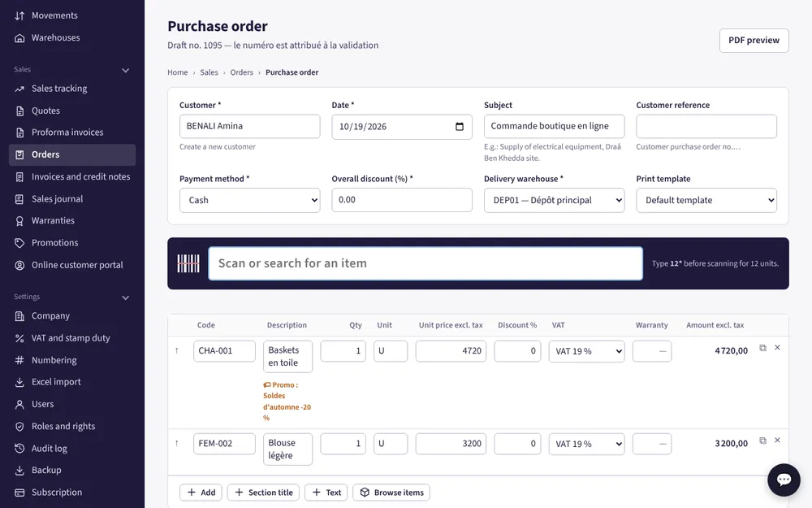Move the FEM-002 row up arrow
The image size is (812, 508).
coord(176,443)
